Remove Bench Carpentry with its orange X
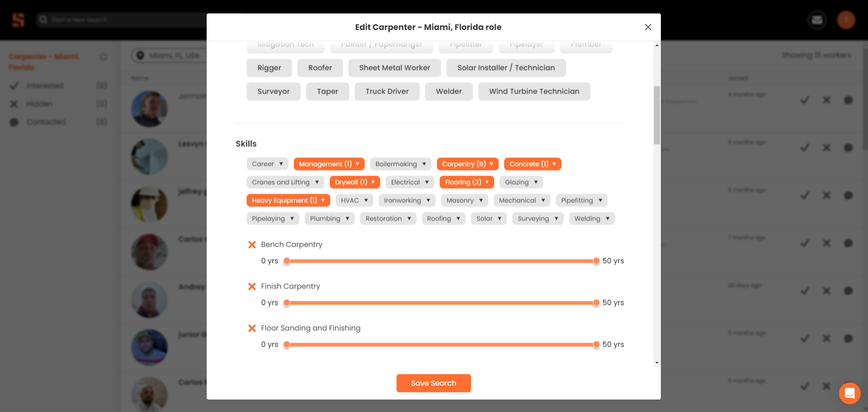The height and width of the screenshot is (412, 868). point(252,244)
